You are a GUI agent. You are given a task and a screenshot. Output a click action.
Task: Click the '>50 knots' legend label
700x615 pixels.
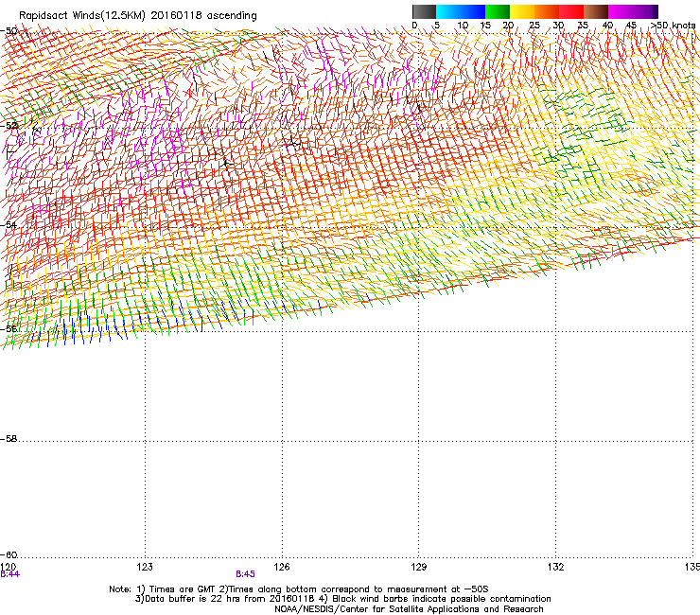pos(674,26)
